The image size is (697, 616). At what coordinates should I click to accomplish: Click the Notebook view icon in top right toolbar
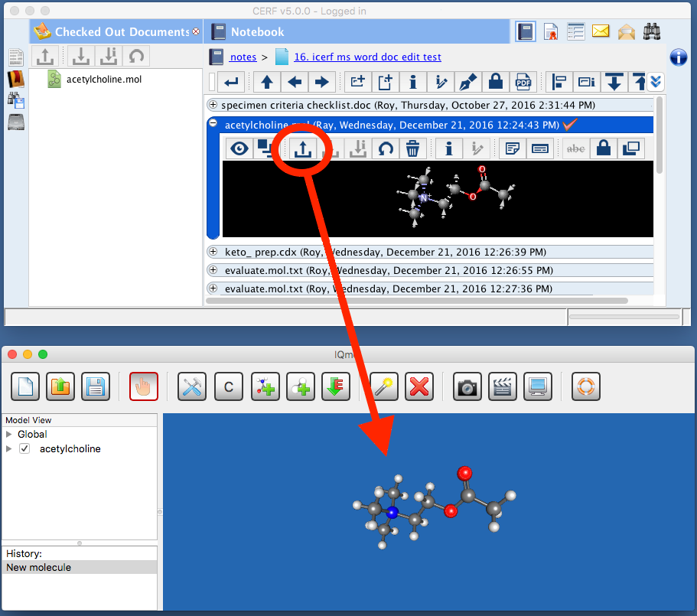coord(525,31)
